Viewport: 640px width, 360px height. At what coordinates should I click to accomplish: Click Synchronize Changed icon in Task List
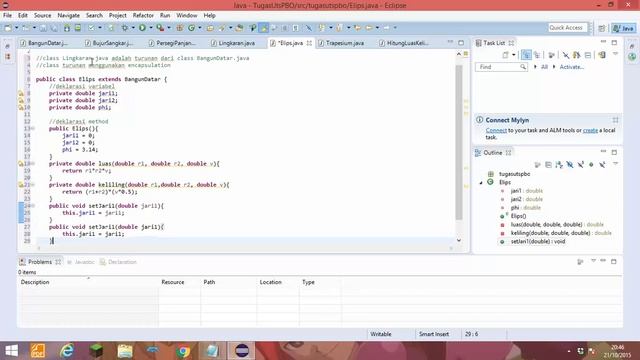coord(602,55)
